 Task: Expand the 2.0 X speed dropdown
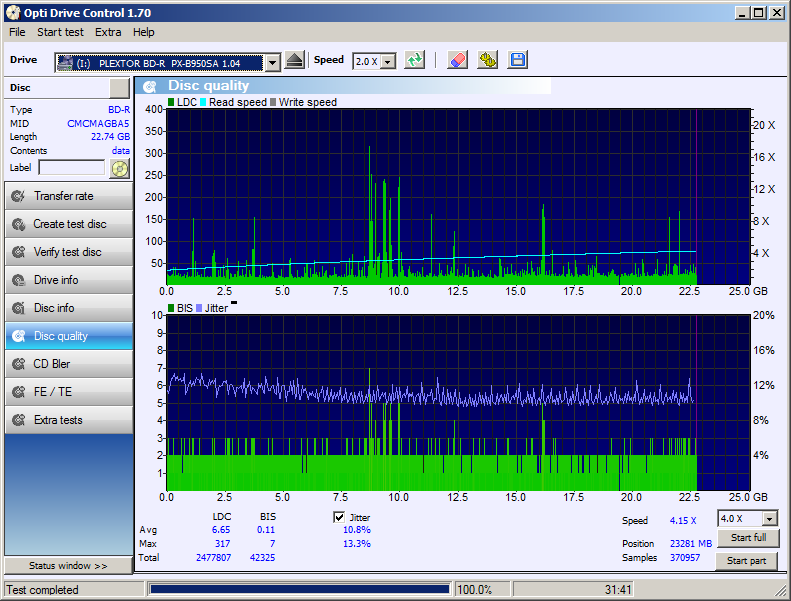tap(388, 62)
